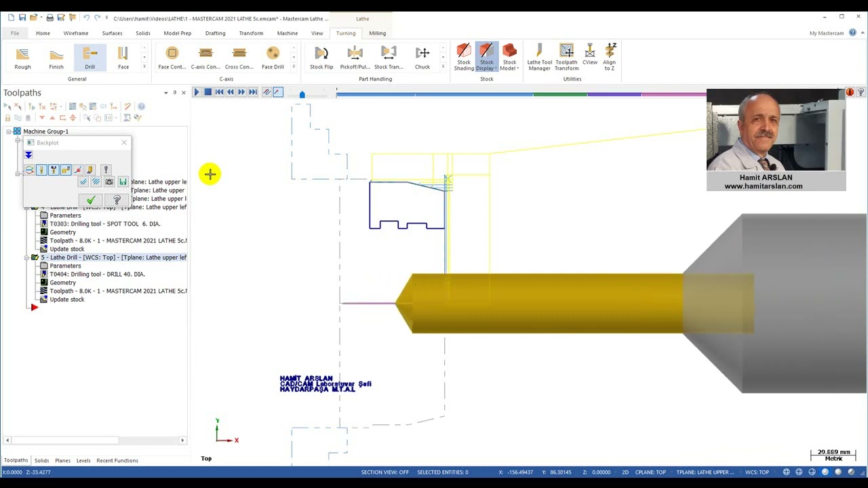Click the Stock Transfer icon
This screenshot has width=868, height=488.
click(x=389, y=58)
